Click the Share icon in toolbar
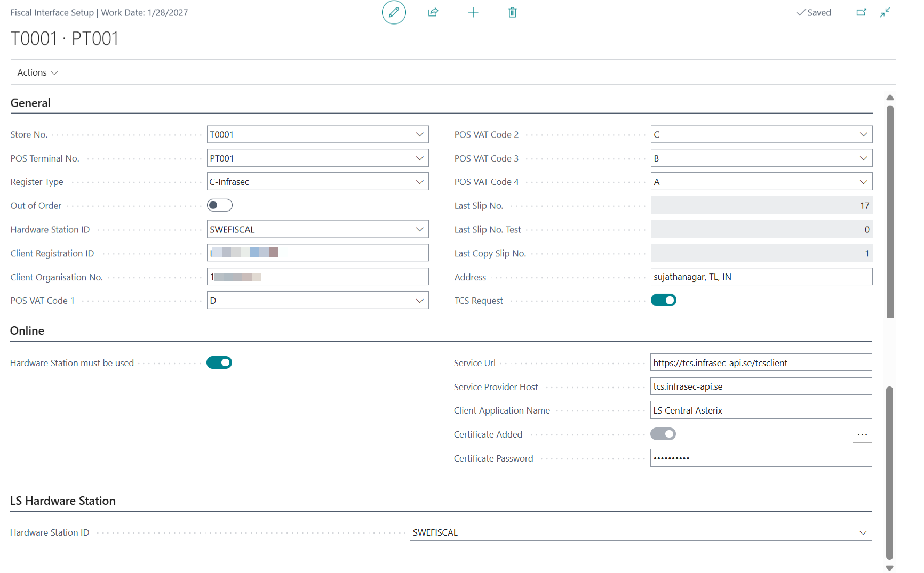924x573 pixels. pos(433,12)
